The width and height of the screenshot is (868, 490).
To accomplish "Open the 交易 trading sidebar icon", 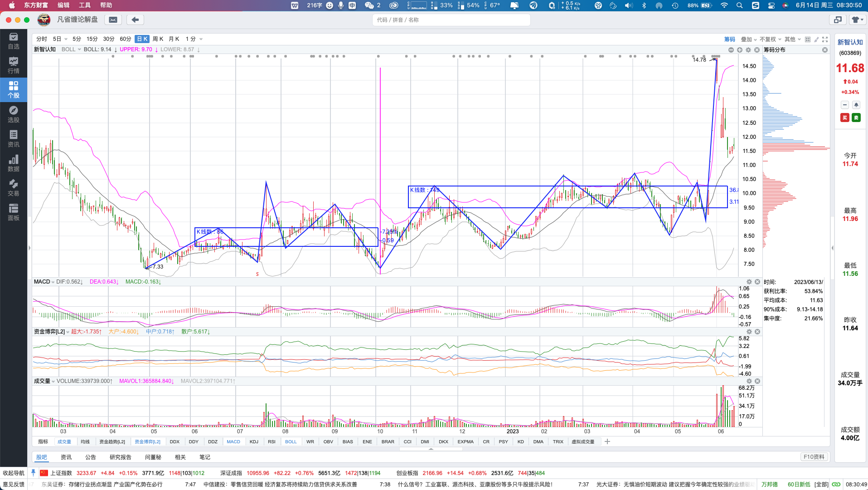I will [x=14, y=188].
